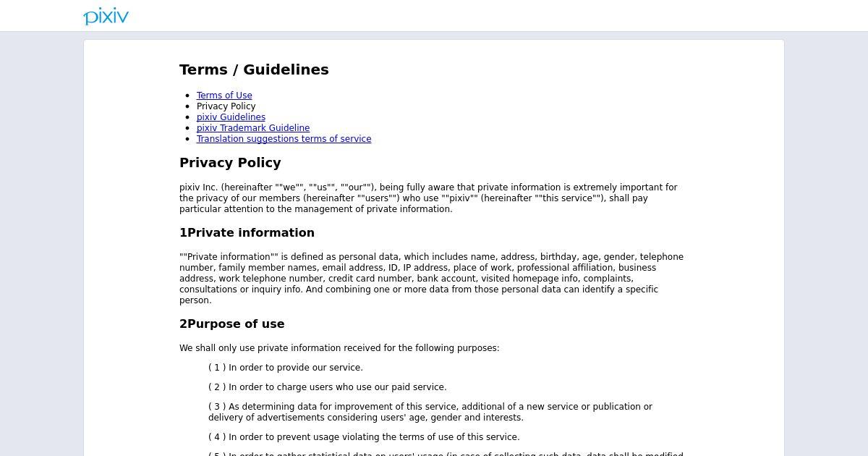Screen dimensions: 868x456
Task: Click the 1Private information heading
Action: pos(247,233)
